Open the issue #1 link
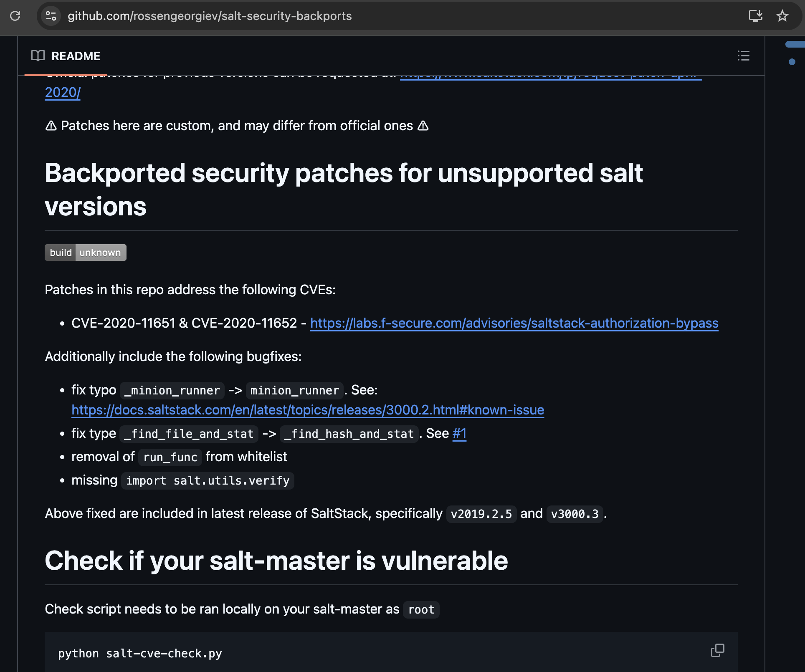 (459, 434)
